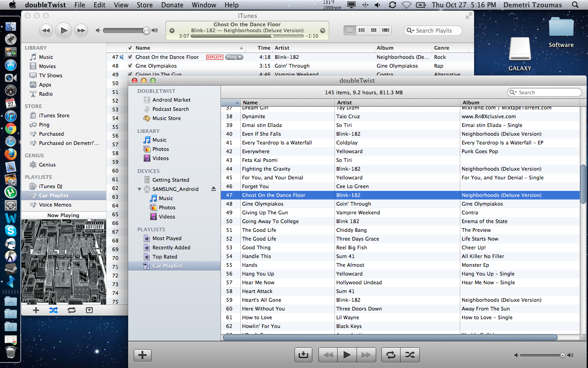The height and width of the screenshot is (368, 588).
Task: Select Photos under doubleTwist Library
Action: pyautogui.click(x=160, y=149)
